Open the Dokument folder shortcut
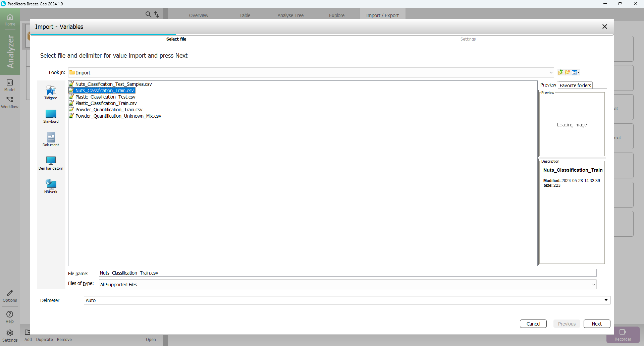 point(51,139)
